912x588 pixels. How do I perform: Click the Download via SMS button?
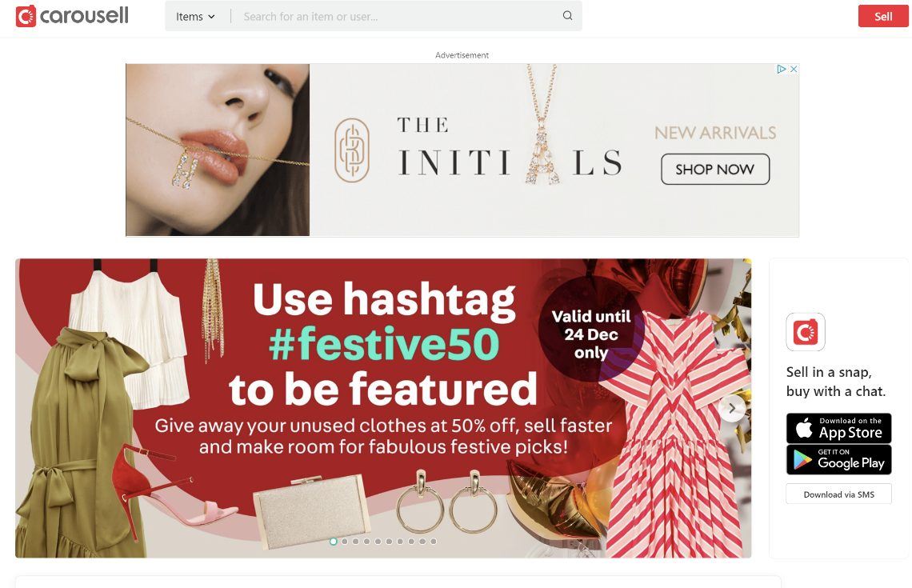[838, 494]
